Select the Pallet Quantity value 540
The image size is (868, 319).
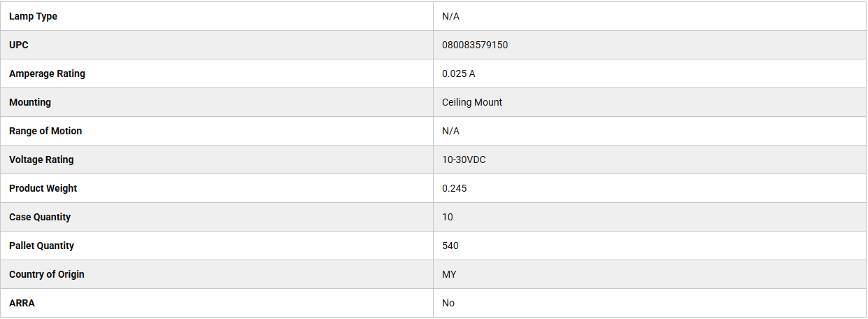[450, 246]
